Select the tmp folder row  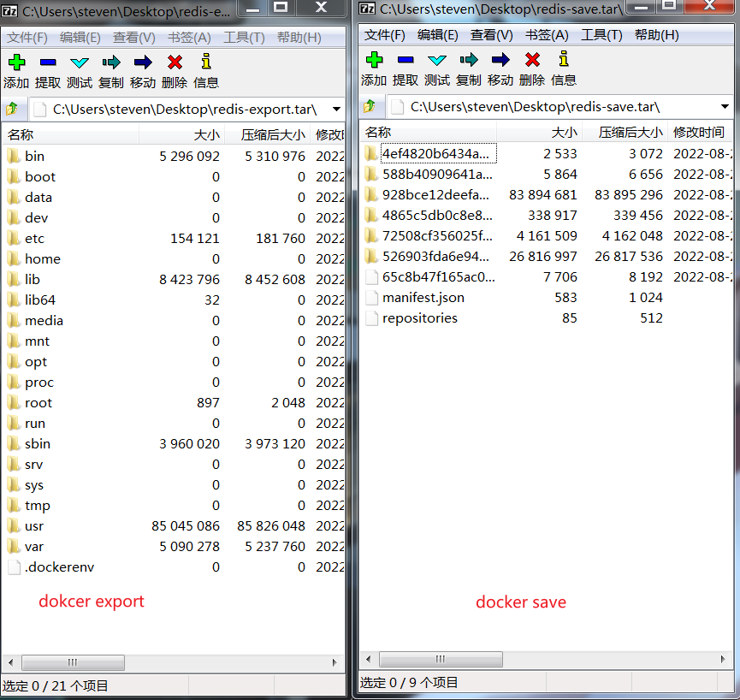pos(174,506)
